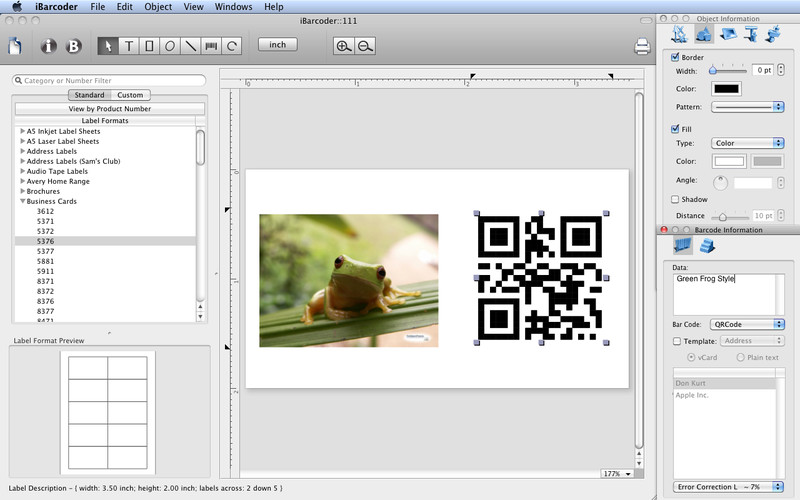The width and height of the screenshot is (800, 500).
Task: Open the gray second fill color swatch
Action: pyautogui.click(x=767, y=161)
